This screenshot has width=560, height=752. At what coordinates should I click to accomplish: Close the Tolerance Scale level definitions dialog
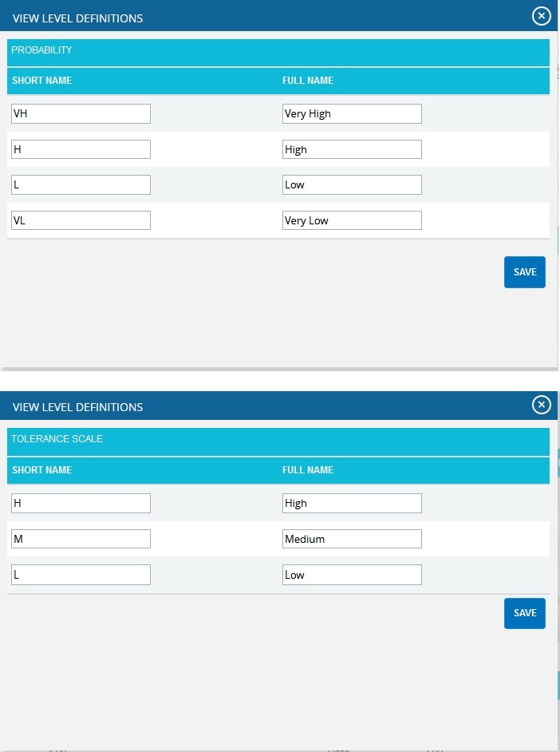pyautogui.click(x=542, y=405)
